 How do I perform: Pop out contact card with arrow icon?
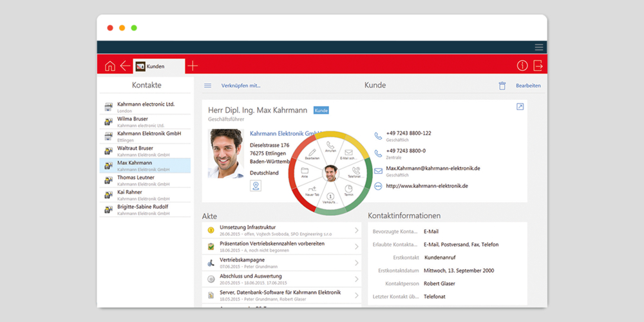coord(520,107)
